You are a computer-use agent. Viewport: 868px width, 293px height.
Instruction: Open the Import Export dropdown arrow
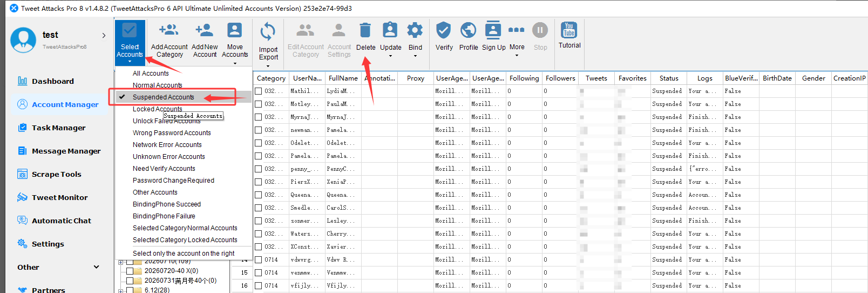[x=268, y=66]
